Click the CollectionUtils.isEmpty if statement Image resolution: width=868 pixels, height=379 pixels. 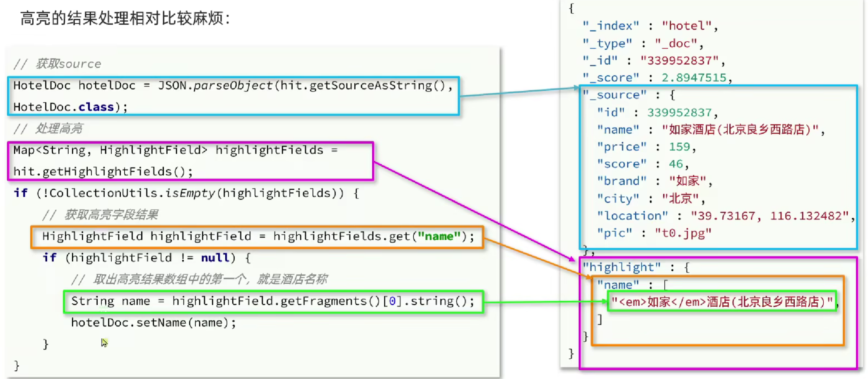coord(186,193)
